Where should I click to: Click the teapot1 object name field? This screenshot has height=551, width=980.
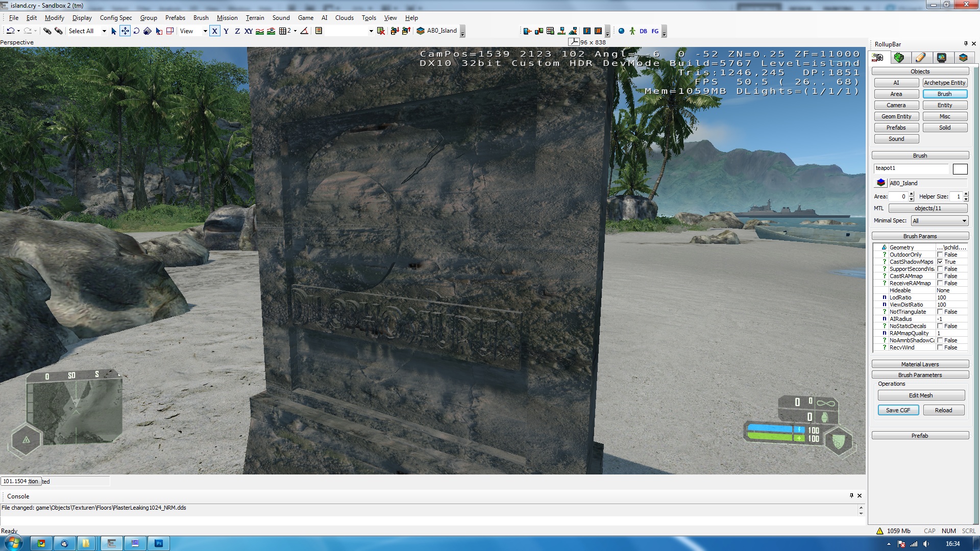[911, 168]
